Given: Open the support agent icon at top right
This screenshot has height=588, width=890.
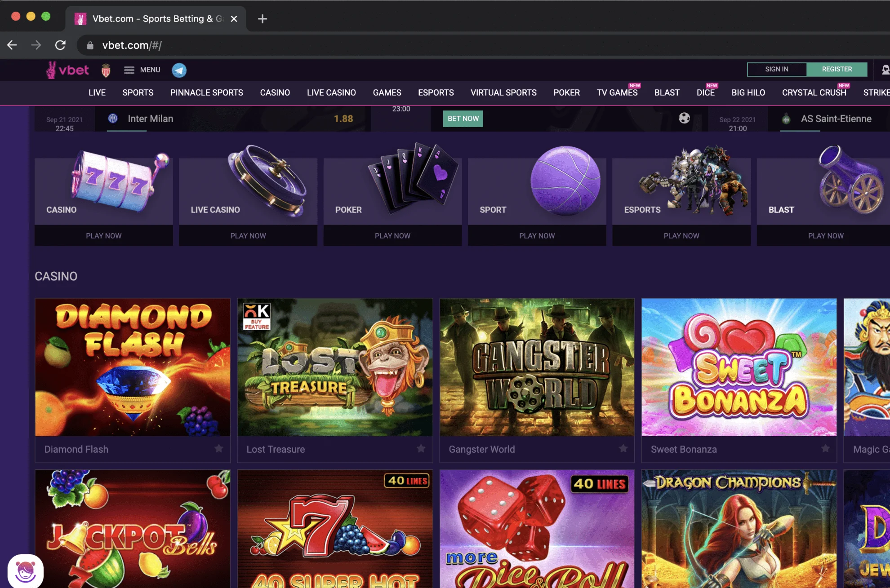Looking at the screenshot, I should pyautogui.click(x=885, y=70).
